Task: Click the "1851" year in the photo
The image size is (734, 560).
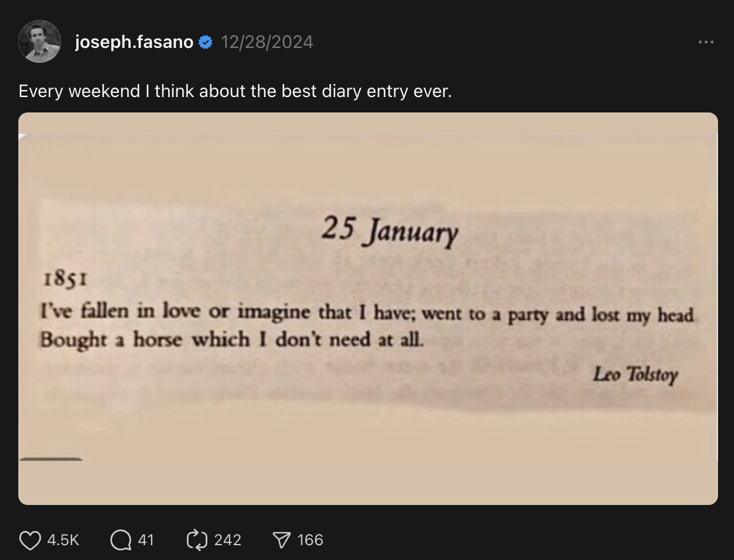Action: tap(65, 279)
